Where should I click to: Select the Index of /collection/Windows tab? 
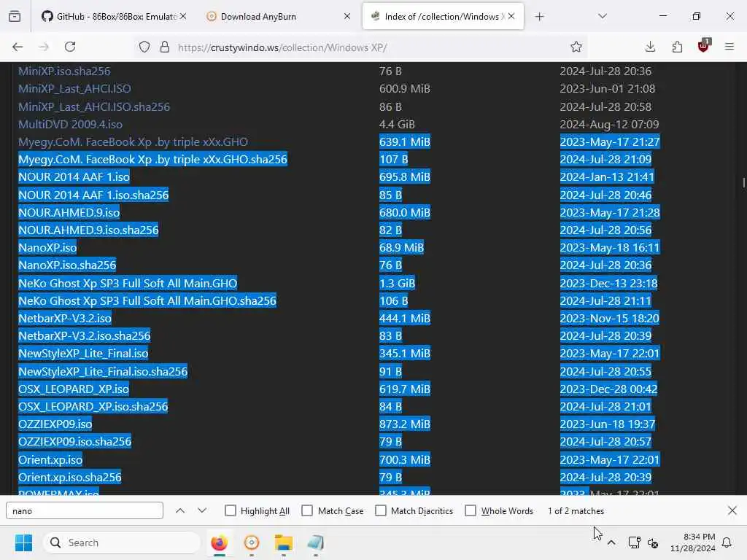point(443,17)
